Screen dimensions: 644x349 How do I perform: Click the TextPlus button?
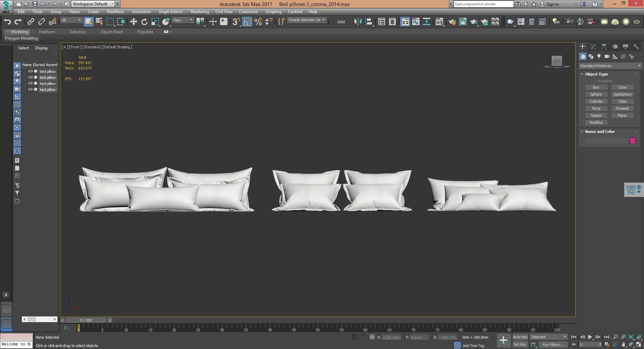coord(596,122)
